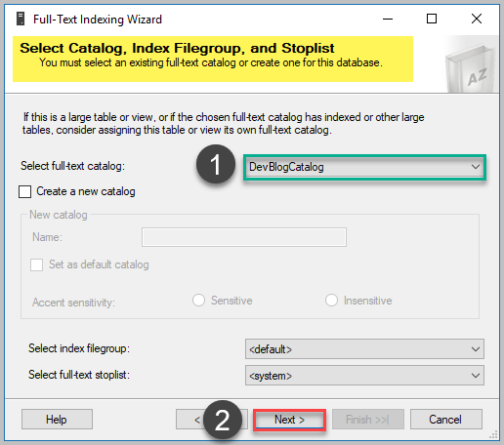This screenshot has height=445, width=504.
Task: Minimize the Full-Text Indexing Wizard window
Action: tap(388, 19)
